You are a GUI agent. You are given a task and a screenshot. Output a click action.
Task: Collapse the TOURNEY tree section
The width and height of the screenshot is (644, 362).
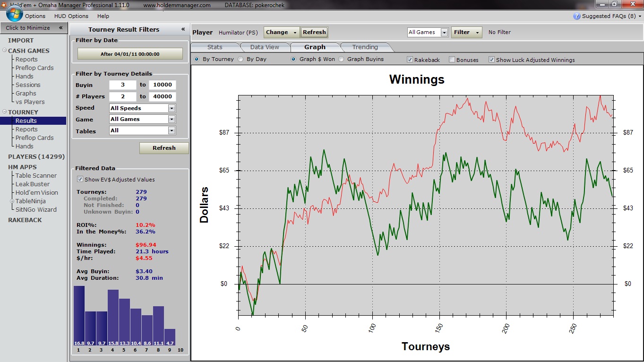point(4,112)
